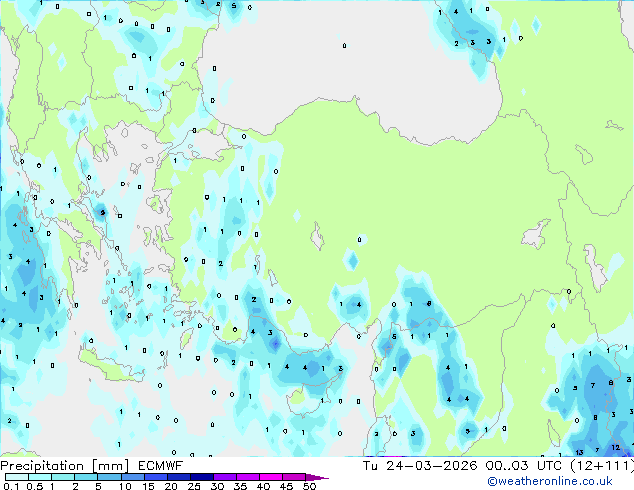Click the 45–50 mm legend swatch
Viewport: 634px width, 490px height.
point(294,477)
